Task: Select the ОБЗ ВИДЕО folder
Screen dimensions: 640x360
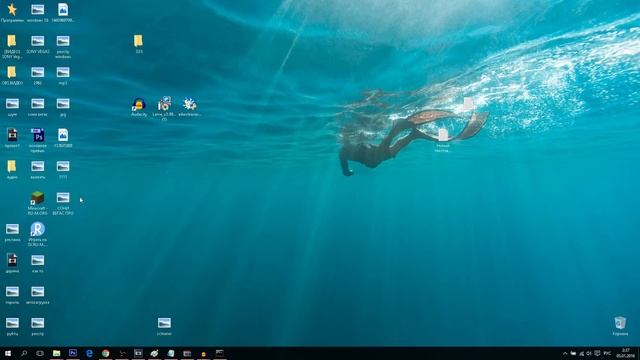Action: 12,72
